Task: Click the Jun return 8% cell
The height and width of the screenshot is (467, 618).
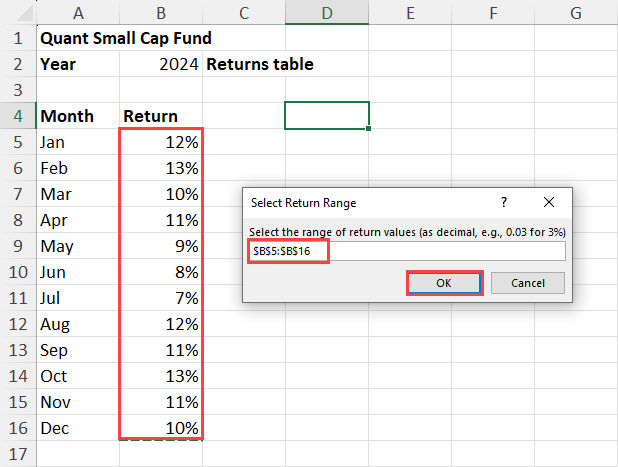Action: pyautogui.click(x=161, y=272)
